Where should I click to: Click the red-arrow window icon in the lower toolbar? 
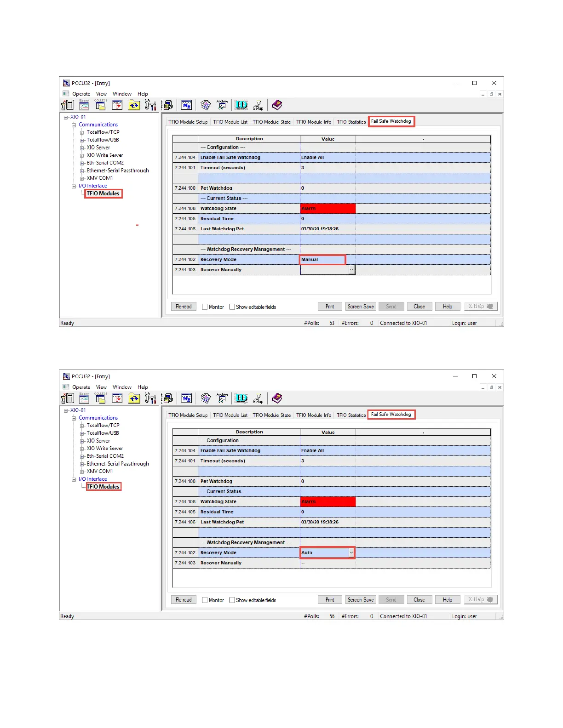point(118,398)
